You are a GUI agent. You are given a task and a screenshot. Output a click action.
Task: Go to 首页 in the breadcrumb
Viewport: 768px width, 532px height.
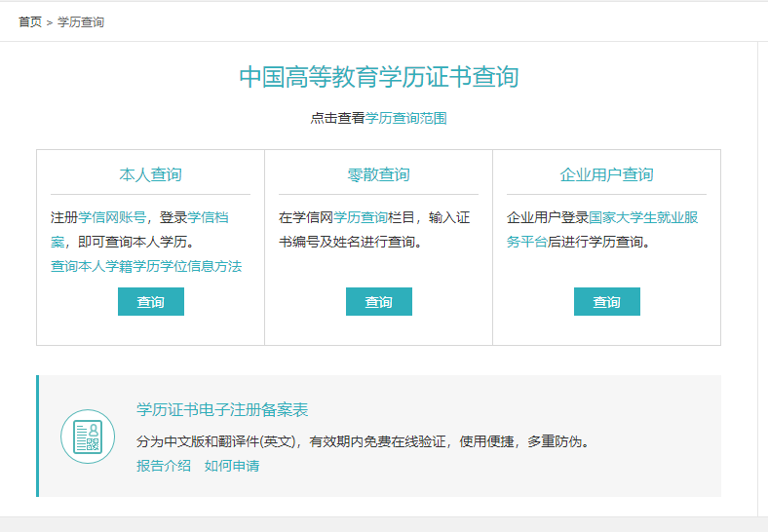(30, 22)
